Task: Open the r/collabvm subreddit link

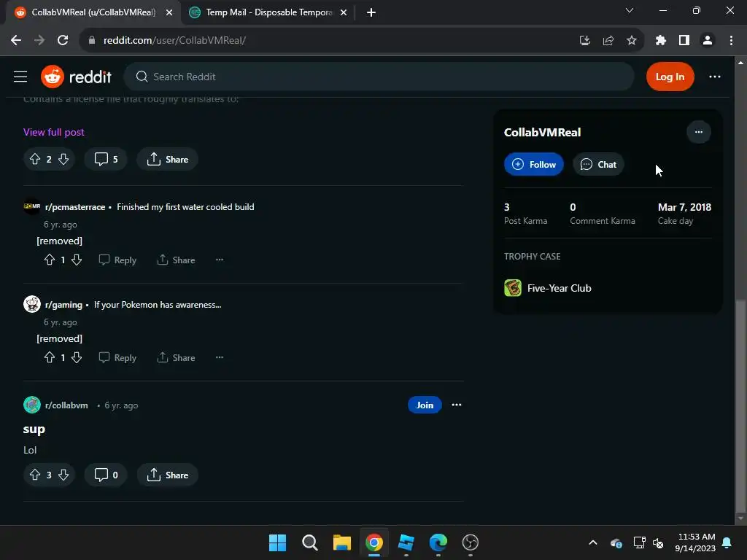Action: pyautogui.click(x=66, y=405)
